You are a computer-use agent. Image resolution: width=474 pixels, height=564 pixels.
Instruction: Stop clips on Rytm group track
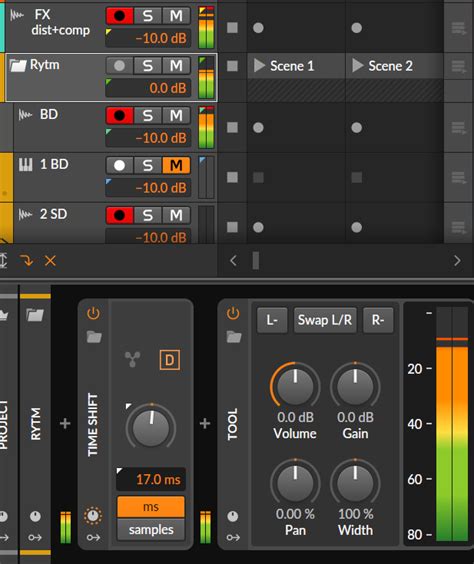click(x=232, y=66)
